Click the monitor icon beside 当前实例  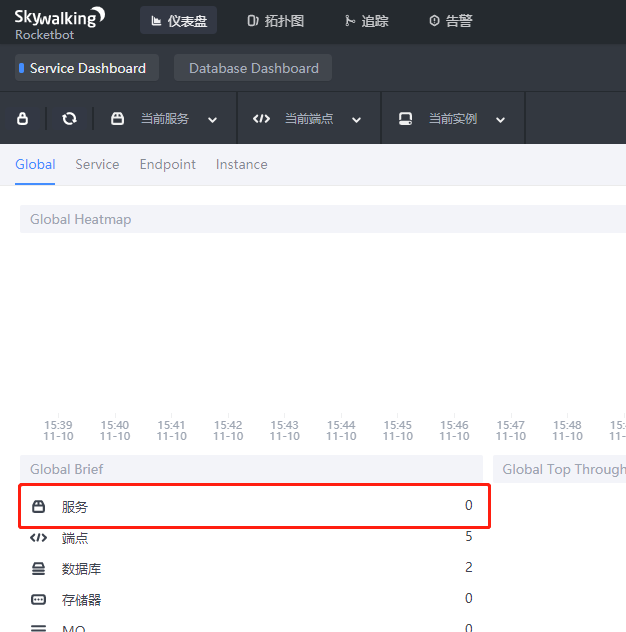pos(405,119)
